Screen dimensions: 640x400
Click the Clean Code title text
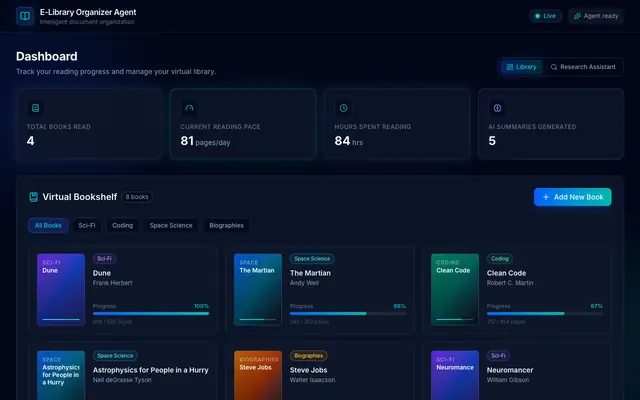tap(506, 273)
